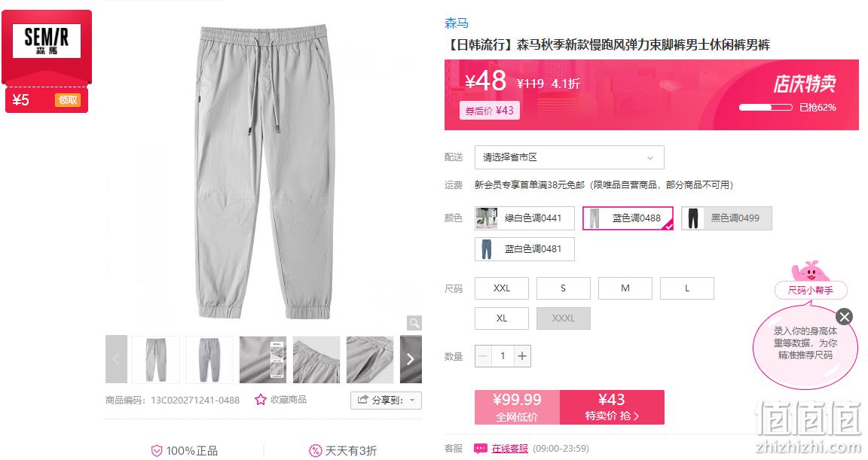
Task: Show next thumbnails with right arrow
Action: pyautogui.click(x=410, y=359)
